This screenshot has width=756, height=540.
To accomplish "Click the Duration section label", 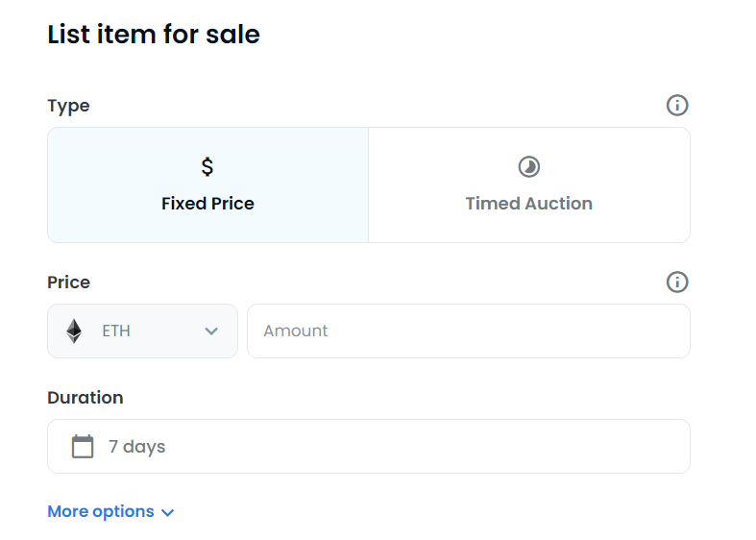I will point(85,398).
